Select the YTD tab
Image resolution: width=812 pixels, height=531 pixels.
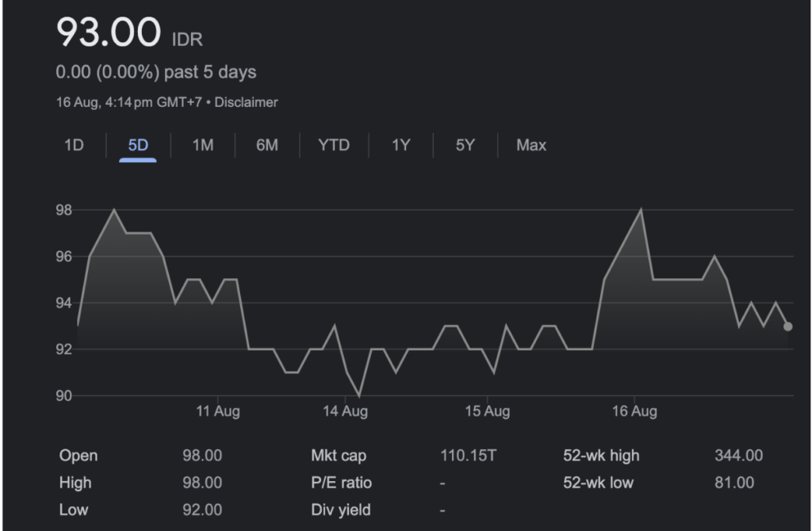[334, 145]
